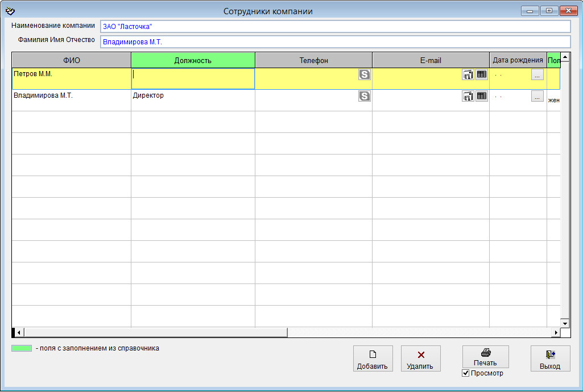Open date picker button in Владимирова М.Т. row
The image size is (583, 392).
(x=537, y=97)
